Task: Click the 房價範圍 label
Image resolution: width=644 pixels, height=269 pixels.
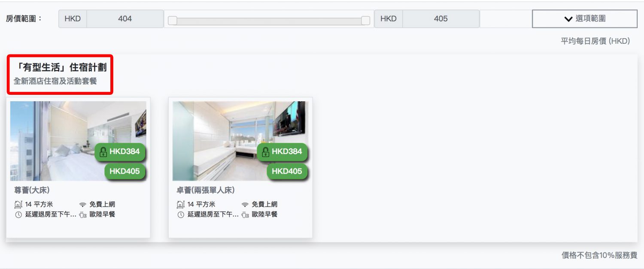Action: [24, 18]
